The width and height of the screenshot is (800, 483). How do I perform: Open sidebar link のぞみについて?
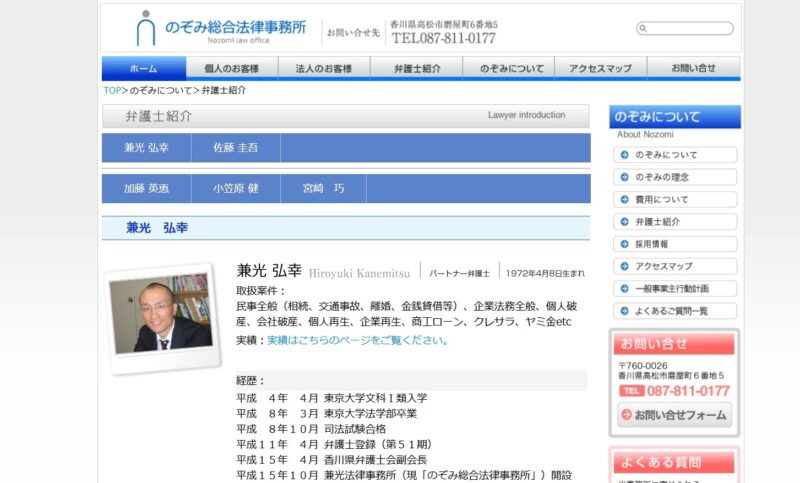[675, 155]
